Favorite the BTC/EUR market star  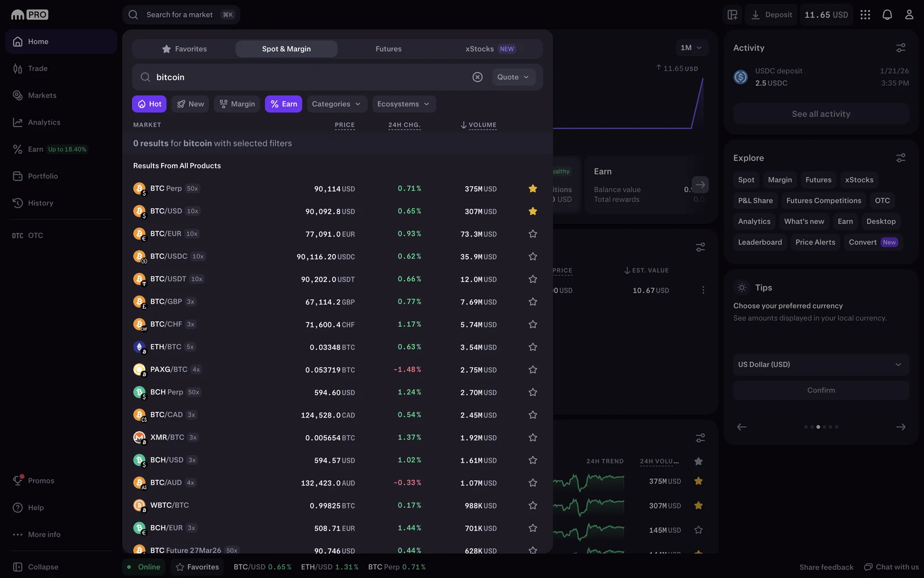tap(532, 234)
